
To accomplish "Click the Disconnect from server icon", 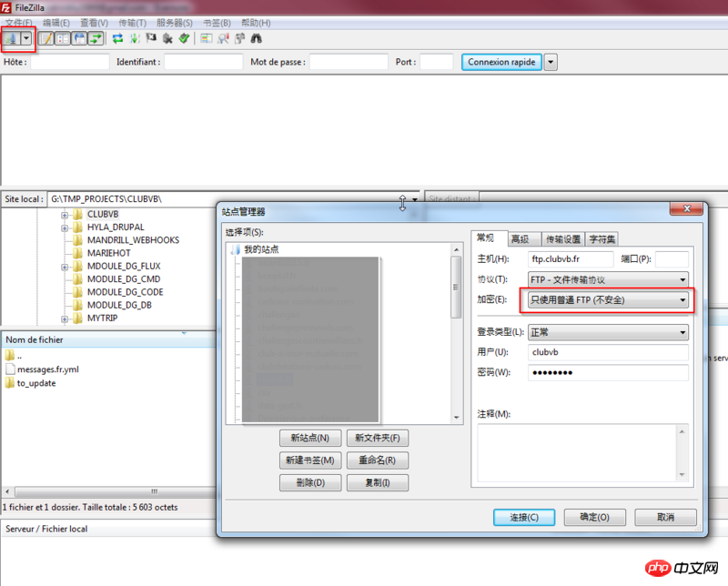I will 167,38.
